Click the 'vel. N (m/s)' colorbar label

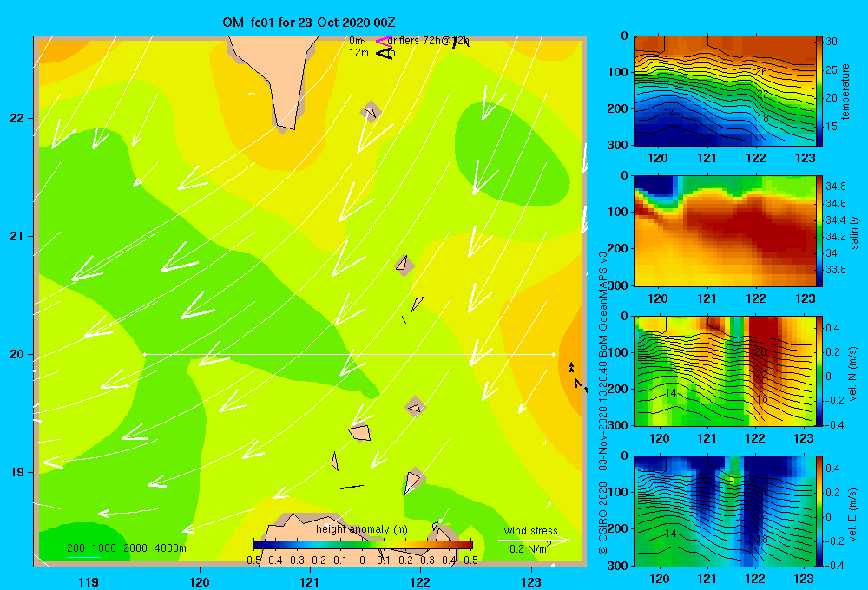pyautogui.click(x=853, y=374)
